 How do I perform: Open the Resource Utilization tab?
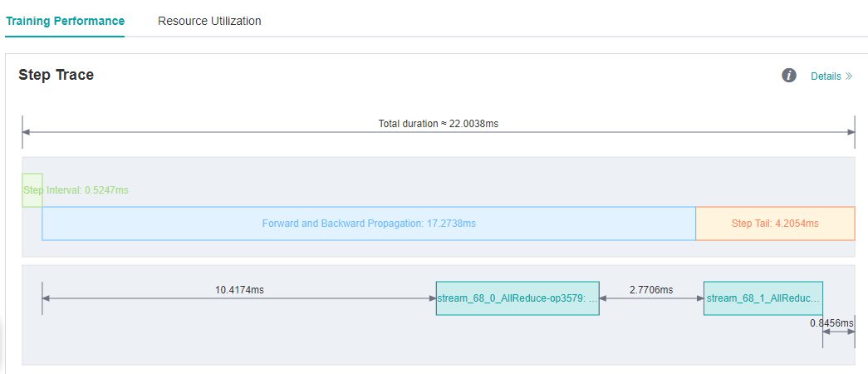point(209,21)
